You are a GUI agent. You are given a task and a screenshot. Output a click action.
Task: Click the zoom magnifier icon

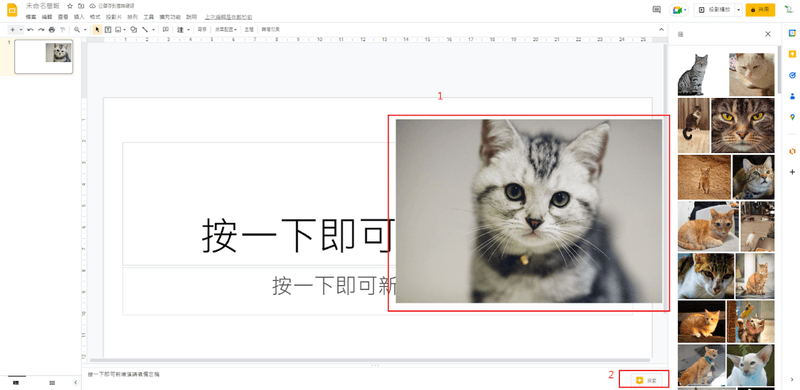(x=77, y=30)
